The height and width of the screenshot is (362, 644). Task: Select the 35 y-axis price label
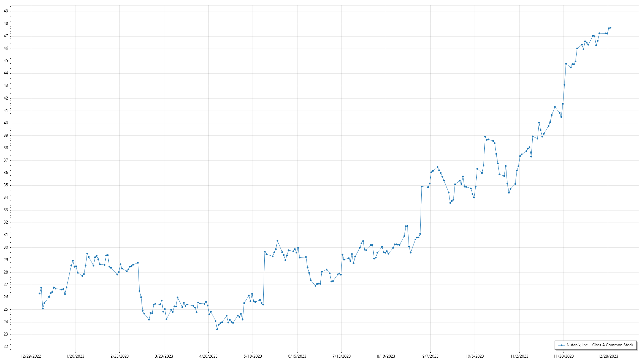click(6, 185)
